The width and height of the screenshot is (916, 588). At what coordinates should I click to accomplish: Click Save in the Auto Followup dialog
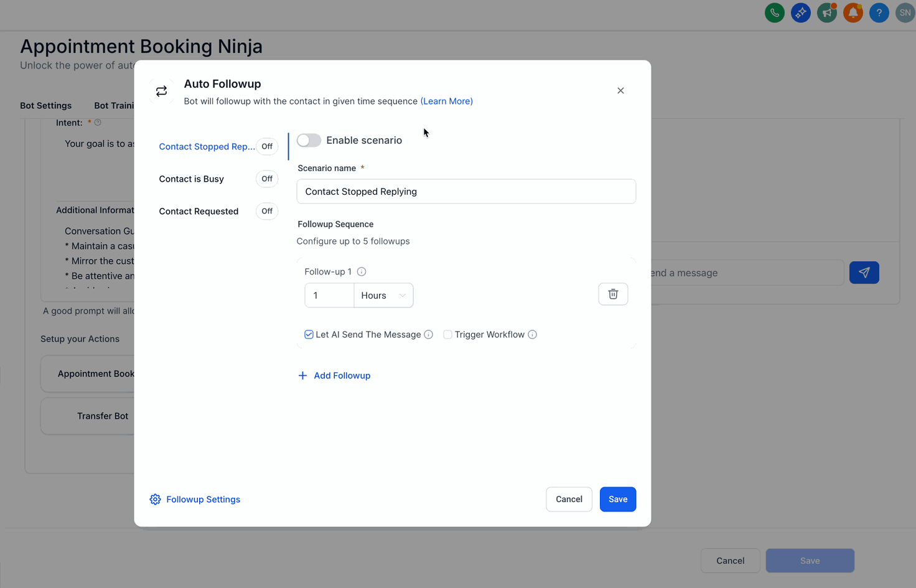618,500
